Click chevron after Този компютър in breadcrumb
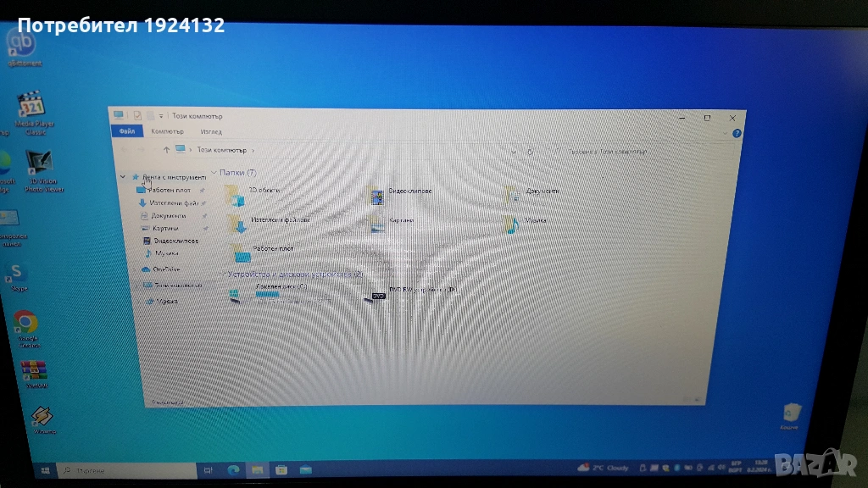 pos(253,150)
